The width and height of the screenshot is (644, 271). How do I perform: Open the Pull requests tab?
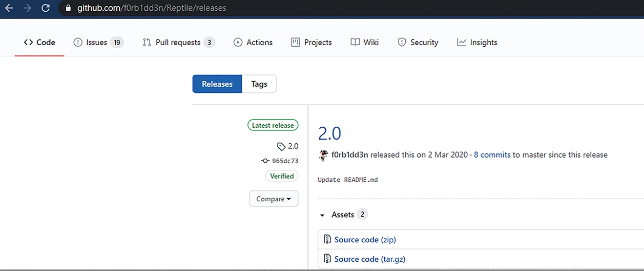(x=178, y=43)
